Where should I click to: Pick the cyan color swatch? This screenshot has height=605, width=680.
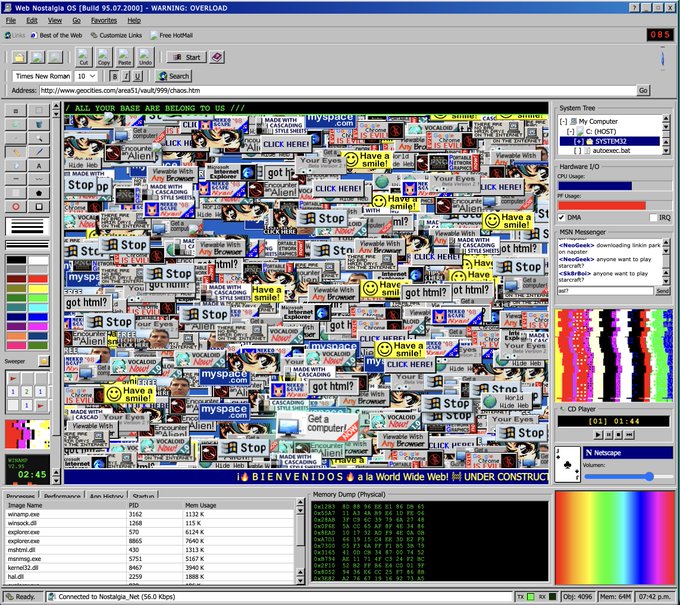pyautogui.click(x=39, y=307)
